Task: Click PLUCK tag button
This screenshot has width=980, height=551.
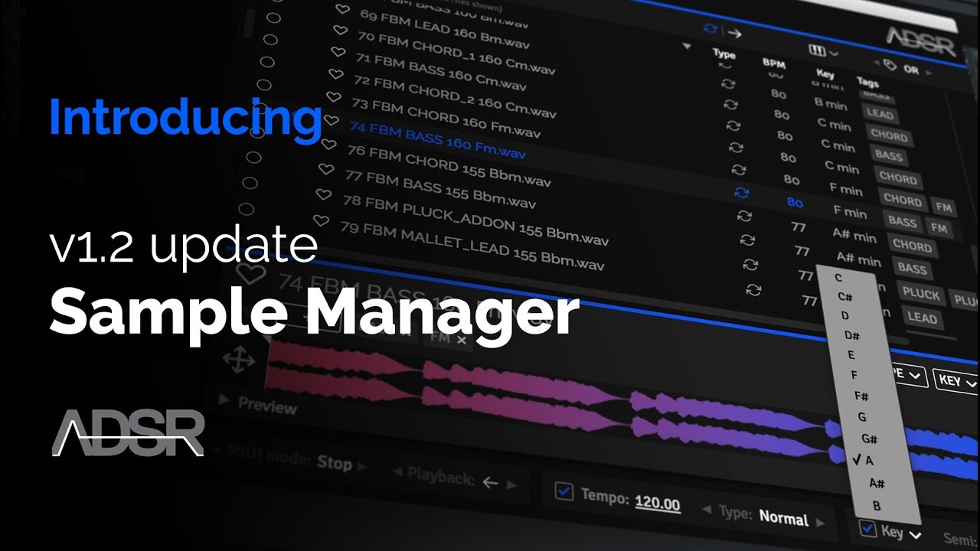Action: (x=921, y=294)
